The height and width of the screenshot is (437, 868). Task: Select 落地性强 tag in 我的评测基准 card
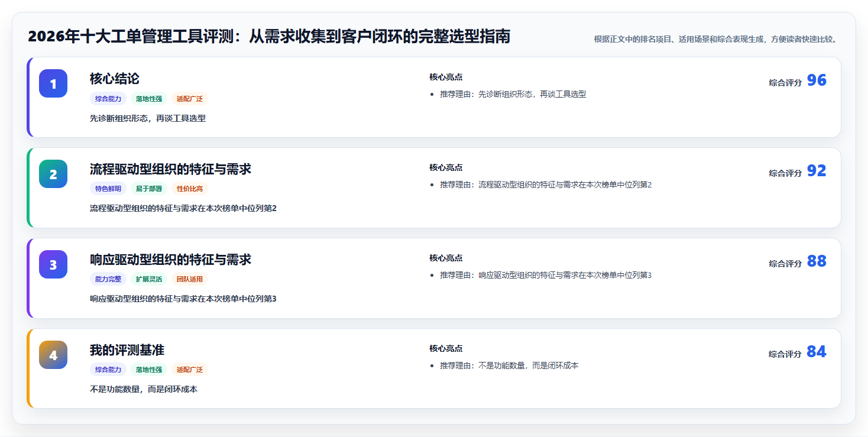(149, 370)
